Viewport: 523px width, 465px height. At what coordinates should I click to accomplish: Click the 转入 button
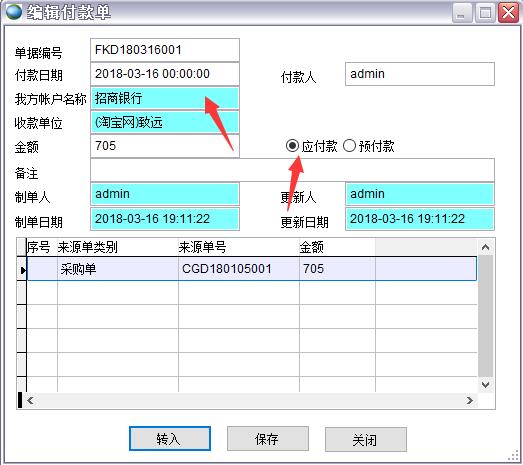[170, 439]
